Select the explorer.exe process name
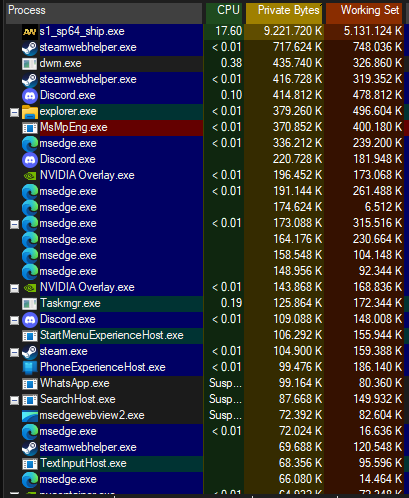Screen dimensions: 409x498 tap(68, 111)
